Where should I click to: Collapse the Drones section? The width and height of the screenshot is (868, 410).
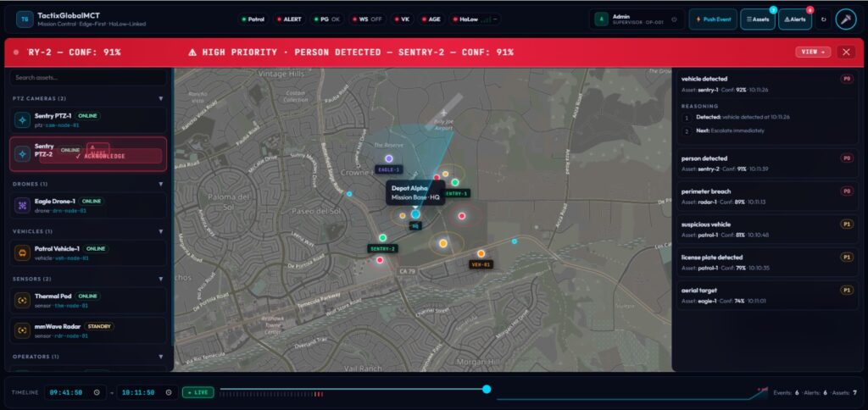point(161,184)
